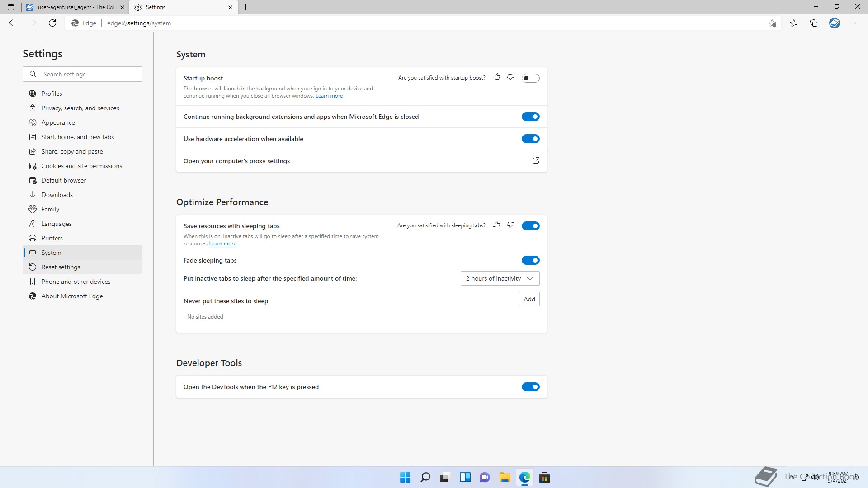The width and height of the screenshot is (868, 488).
Task: Select Family in settings sidebar
Action: [82, 209]
